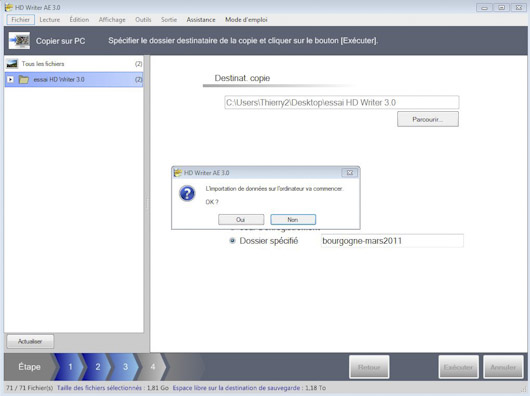Click the Actualiser button
The width and height of the screenshot is (530, 396).
tap(30, 341)
